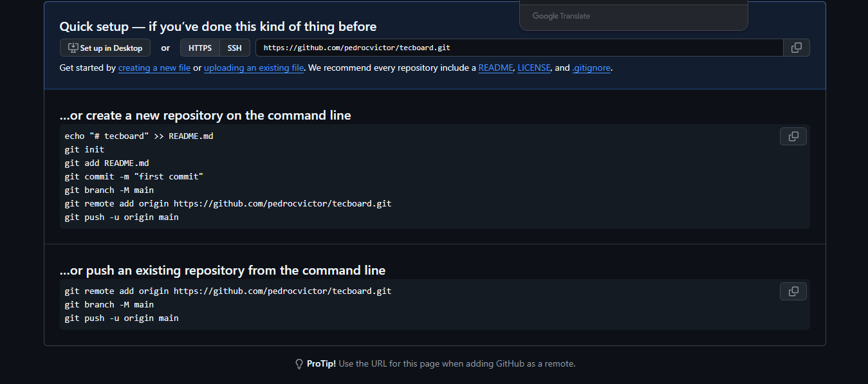The image size is (868, 384).
Task: Click the 'git add README.md' command line
Action: (x=107, y=163)
